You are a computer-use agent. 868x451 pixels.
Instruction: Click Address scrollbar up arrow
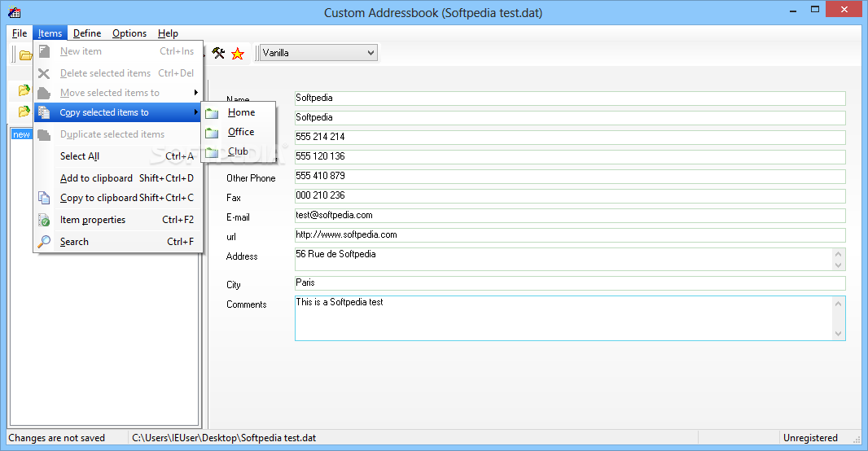point(838,254)
